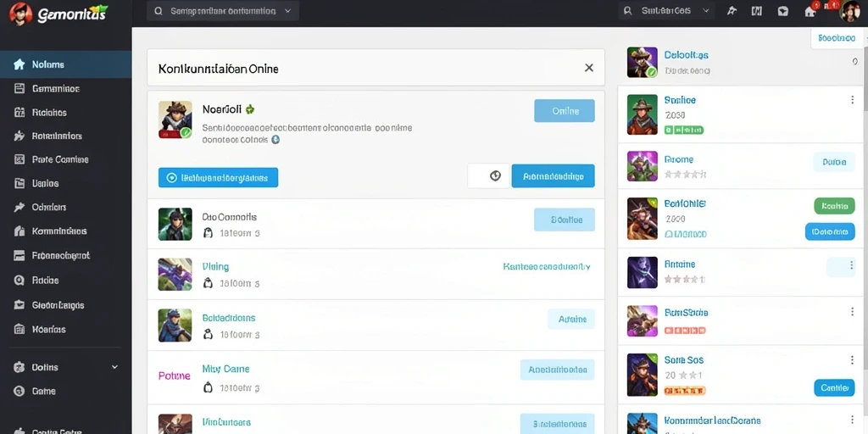Open the Sutiebor Gots dropdown in header
The height and width of the screenshot is (434, 868).
click(666, 10)
